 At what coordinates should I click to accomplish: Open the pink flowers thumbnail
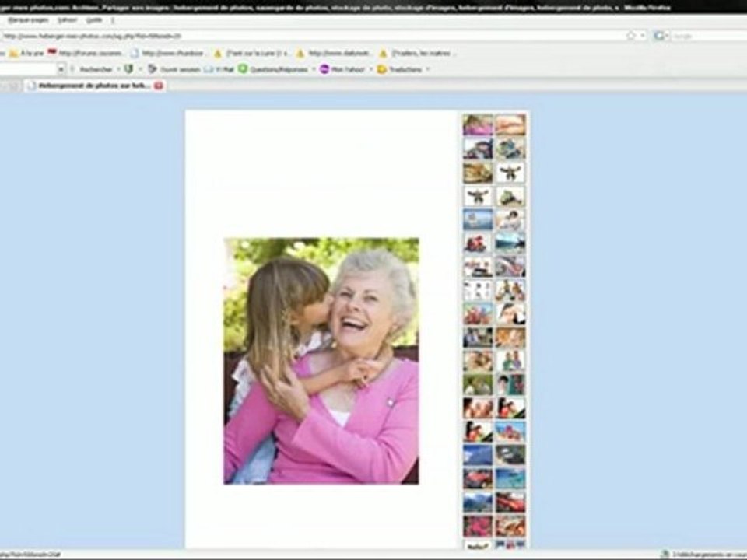[x=478, y=527]
